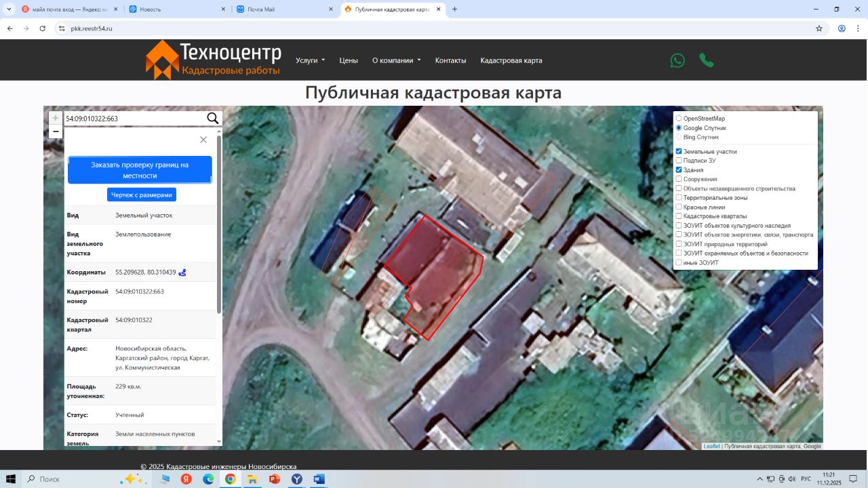Enable Сооружения layer
868x488 pixels.
pyautogui.click(x=679, y=179)
